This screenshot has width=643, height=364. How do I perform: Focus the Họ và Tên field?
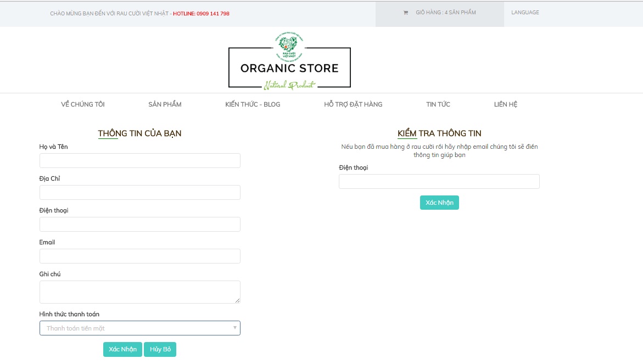139,161
